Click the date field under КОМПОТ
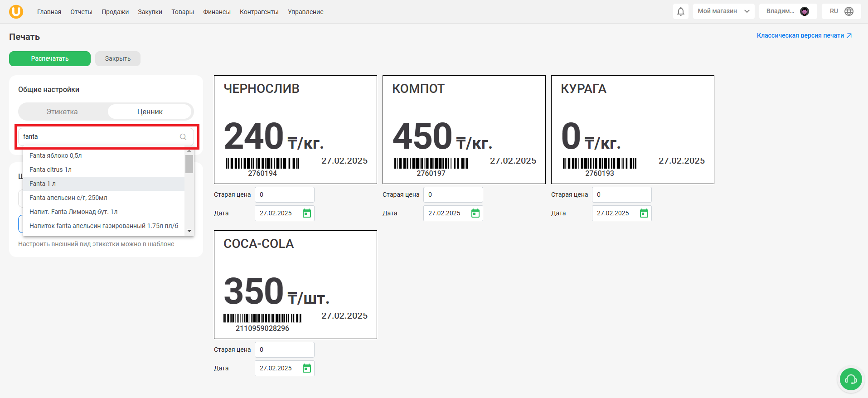This screenshot has height=398, width=868. coord(453,213)
